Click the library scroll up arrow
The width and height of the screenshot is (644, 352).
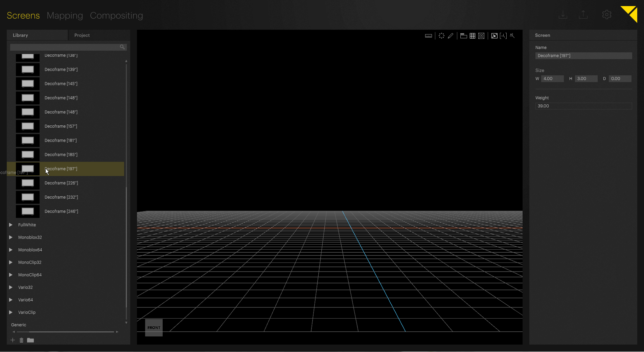126,61
